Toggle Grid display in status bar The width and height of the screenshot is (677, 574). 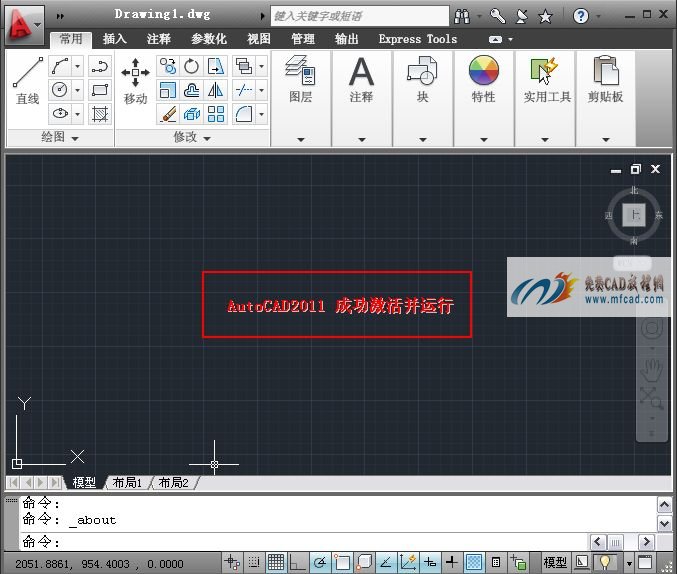pos(275,562)
